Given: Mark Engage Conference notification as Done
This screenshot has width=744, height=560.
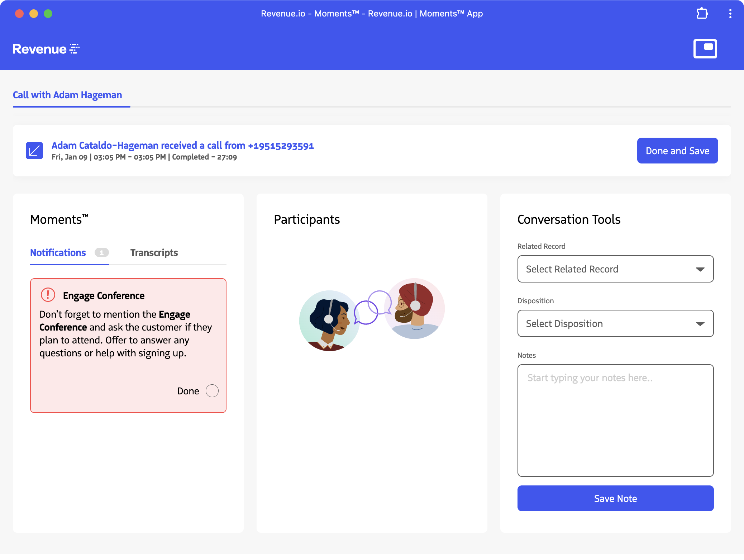Looking at the screenshot, I should click(212, 391).
